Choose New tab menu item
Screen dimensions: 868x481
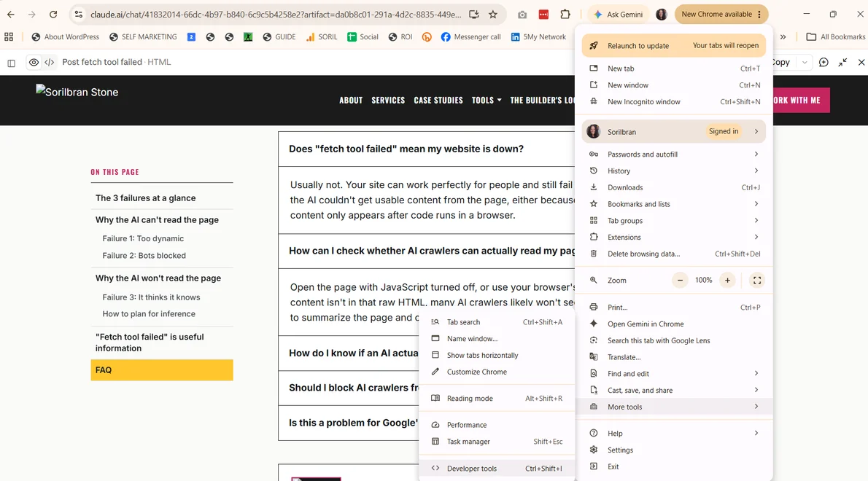tap(674, 69)
